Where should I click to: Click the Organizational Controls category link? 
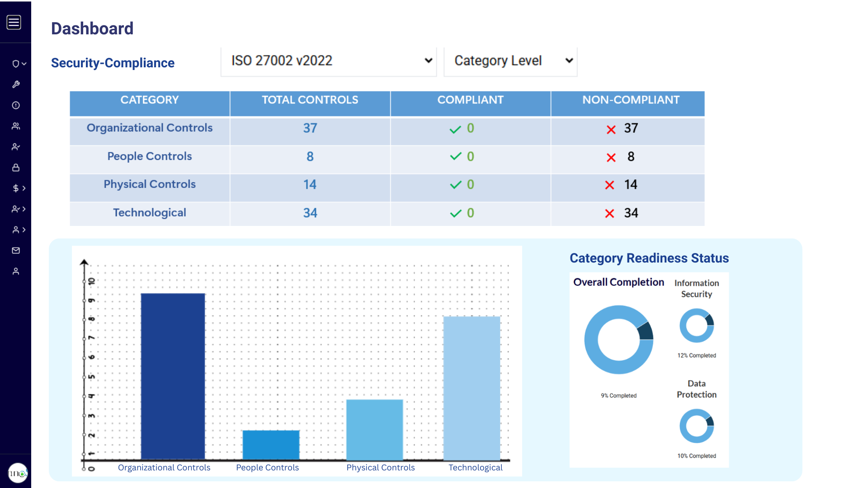[x=150, y=128]
